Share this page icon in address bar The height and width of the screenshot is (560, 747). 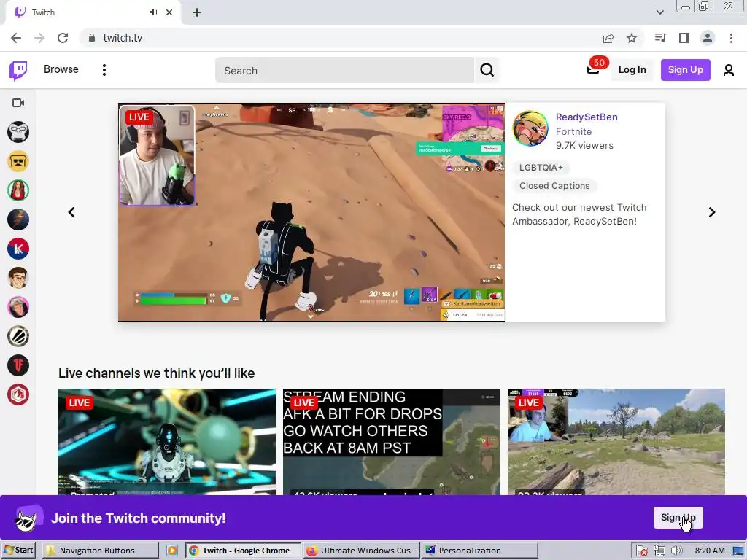(x=608, y=38)
